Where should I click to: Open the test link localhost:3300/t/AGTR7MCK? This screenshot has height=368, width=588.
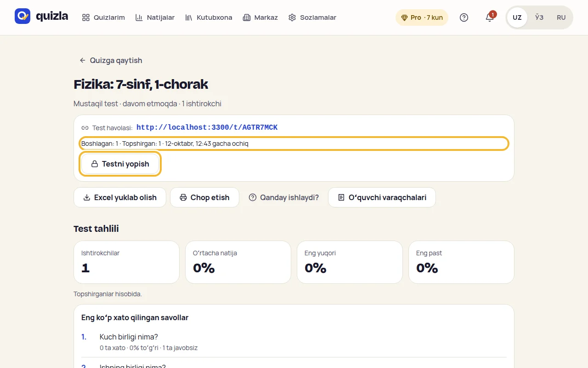[207, 127]
